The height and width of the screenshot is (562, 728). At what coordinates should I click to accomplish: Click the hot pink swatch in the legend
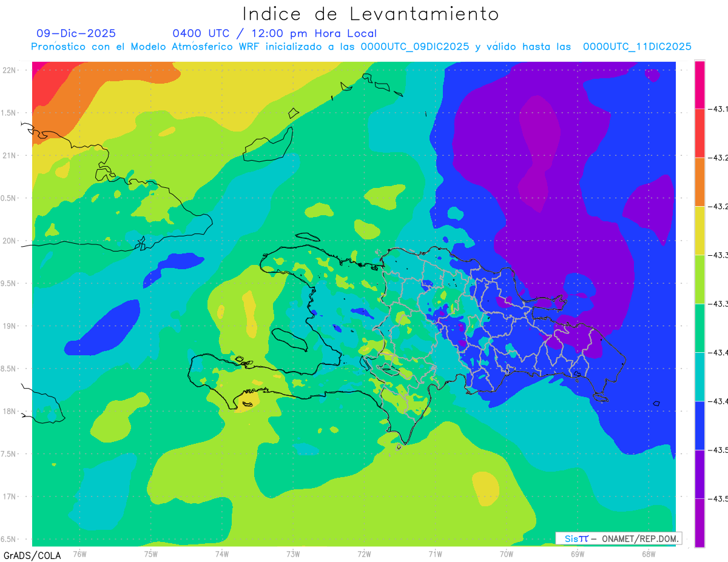(x=699, y=84)
